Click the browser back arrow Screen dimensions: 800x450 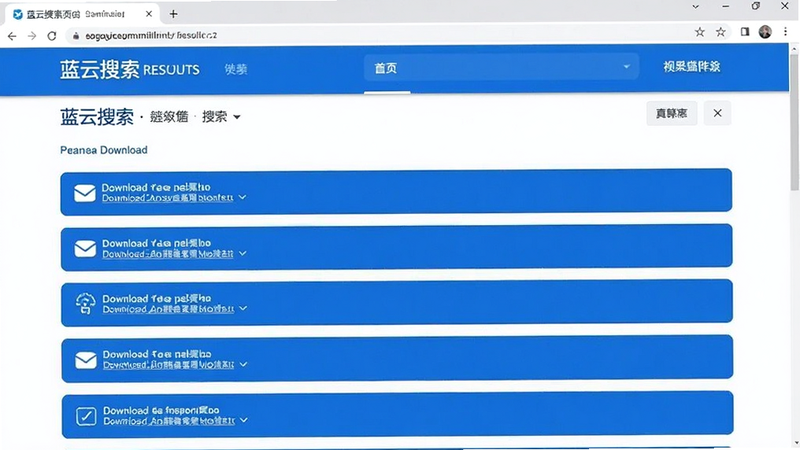coord(12,36)
